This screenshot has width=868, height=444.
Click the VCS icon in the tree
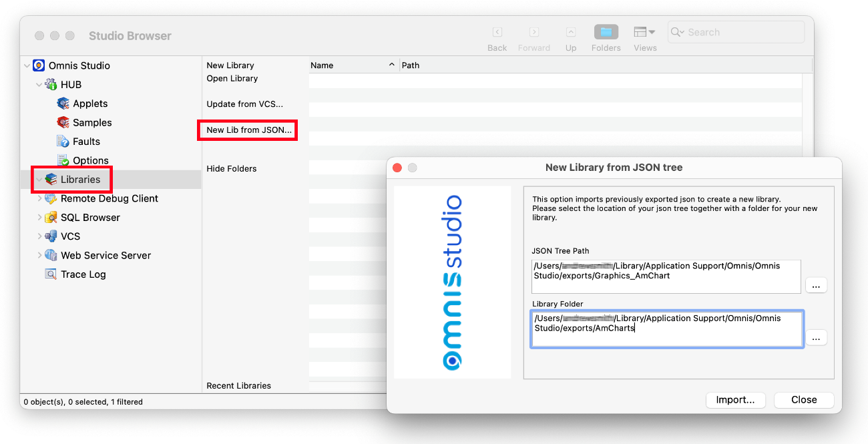[51, 236]
